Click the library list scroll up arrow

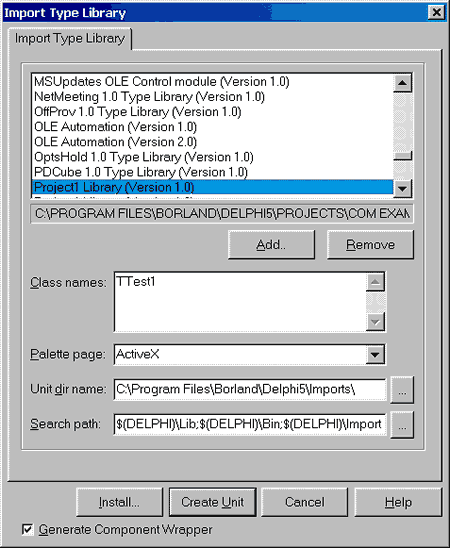[x=402, y=83]
